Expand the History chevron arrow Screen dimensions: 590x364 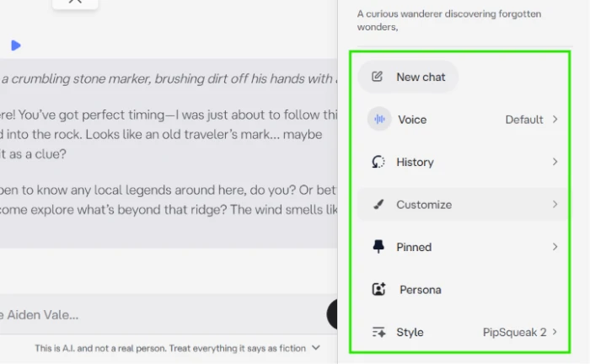555,162
